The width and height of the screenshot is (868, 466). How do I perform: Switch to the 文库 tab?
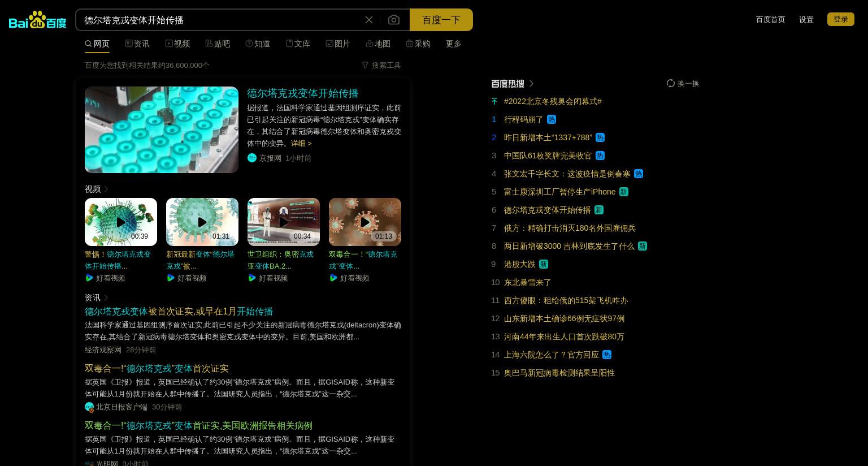(298, 44)
